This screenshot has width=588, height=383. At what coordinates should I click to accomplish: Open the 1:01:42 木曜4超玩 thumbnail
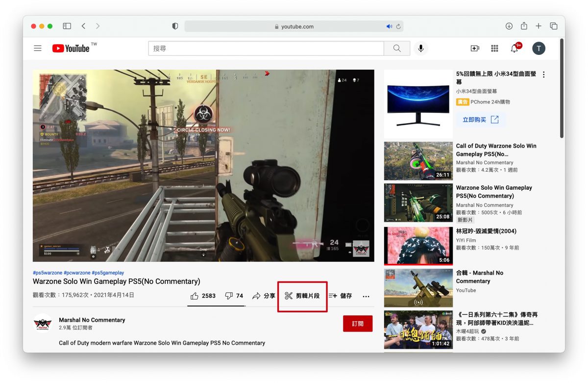(418, 330)
